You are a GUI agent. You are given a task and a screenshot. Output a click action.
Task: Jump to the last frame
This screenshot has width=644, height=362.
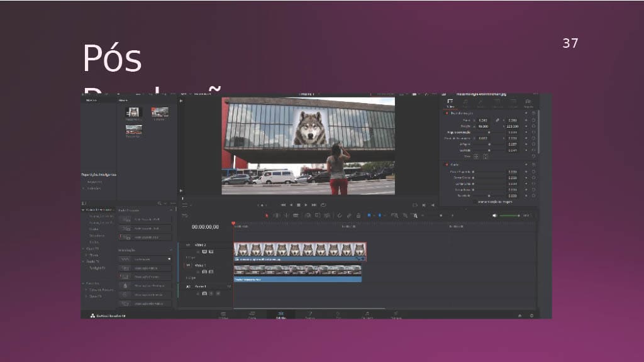pos(314,205)
